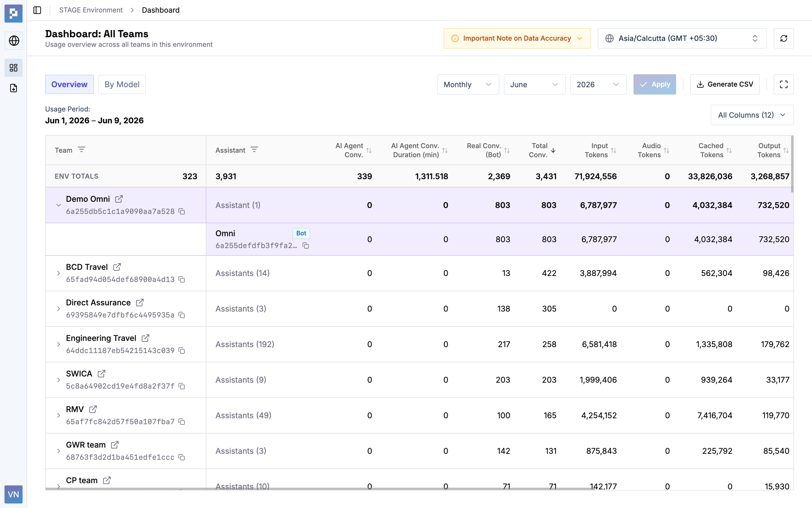Filter the Team column

click(81, 150)
